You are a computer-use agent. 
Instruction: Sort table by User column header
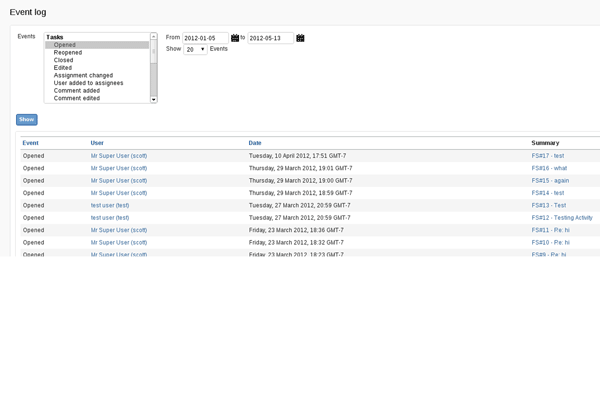point(97,143)
